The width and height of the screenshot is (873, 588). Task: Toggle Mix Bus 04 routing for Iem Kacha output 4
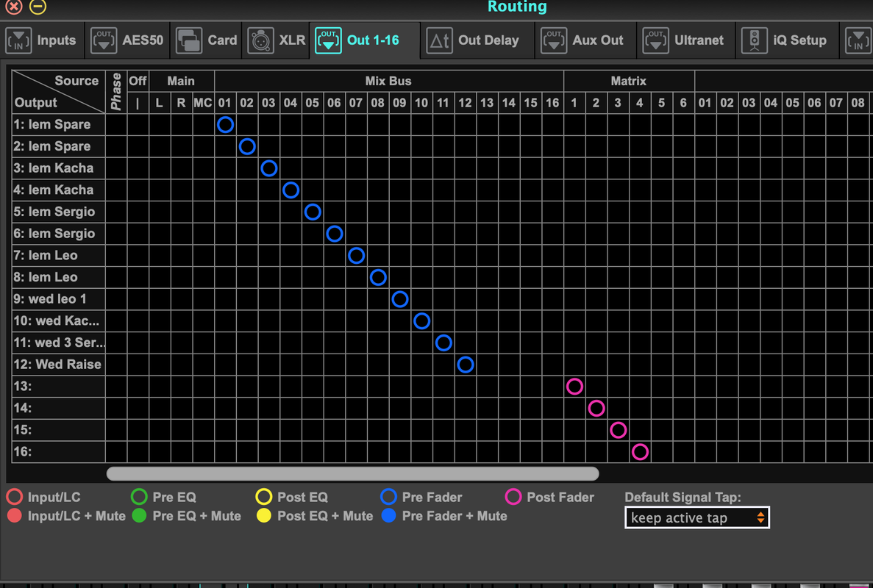tap(291, 190)
